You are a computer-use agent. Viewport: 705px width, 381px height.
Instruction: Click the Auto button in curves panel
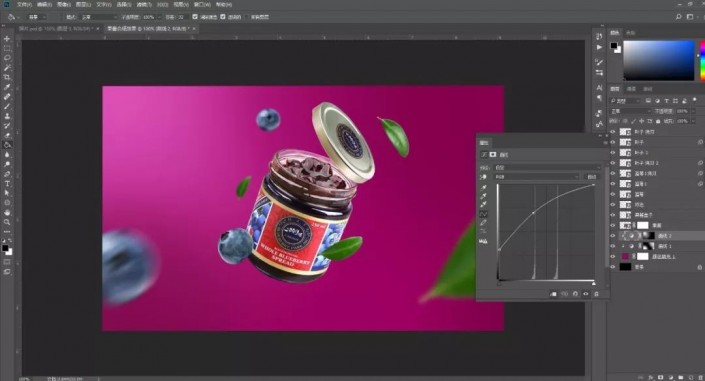(x=592, y=177)
